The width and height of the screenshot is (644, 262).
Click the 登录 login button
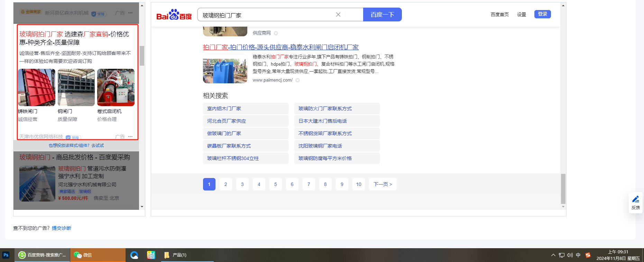(x=542, y=14)
